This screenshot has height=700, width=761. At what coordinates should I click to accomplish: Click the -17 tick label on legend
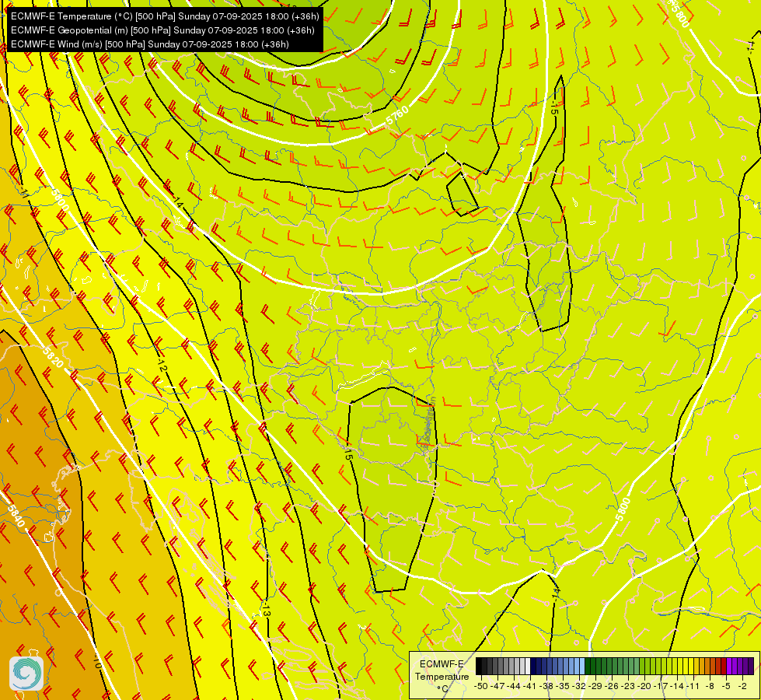[661, 687]
